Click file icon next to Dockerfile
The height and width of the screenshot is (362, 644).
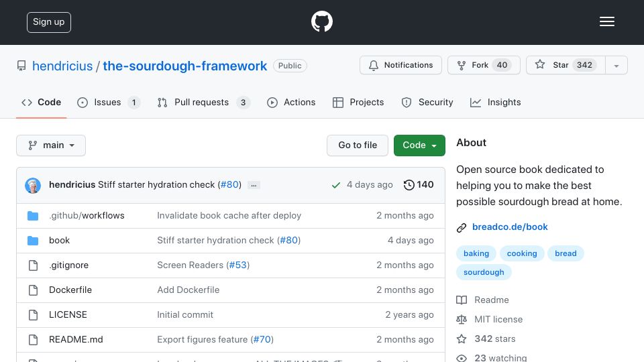tap(34, 290)
